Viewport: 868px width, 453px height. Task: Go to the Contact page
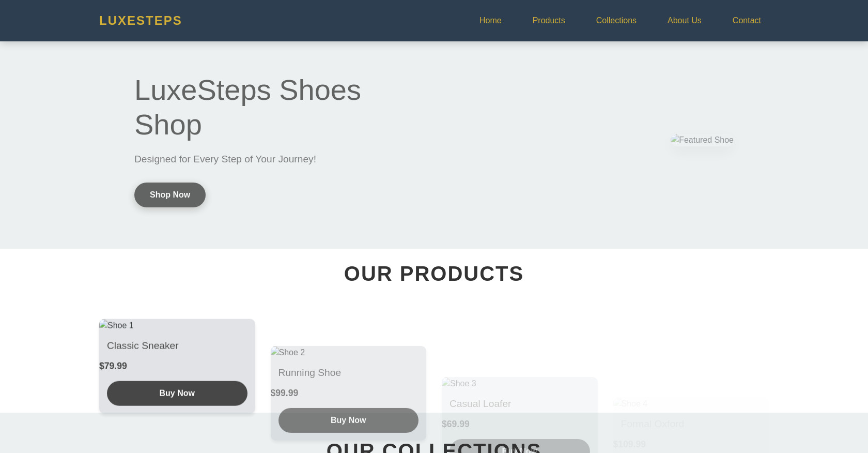click(747, 20)
